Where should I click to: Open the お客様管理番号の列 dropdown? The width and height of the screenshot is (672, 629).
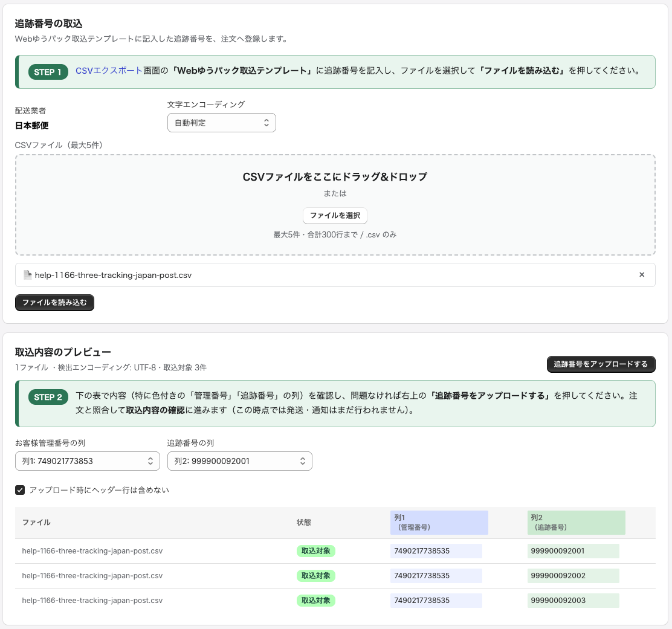88,461
